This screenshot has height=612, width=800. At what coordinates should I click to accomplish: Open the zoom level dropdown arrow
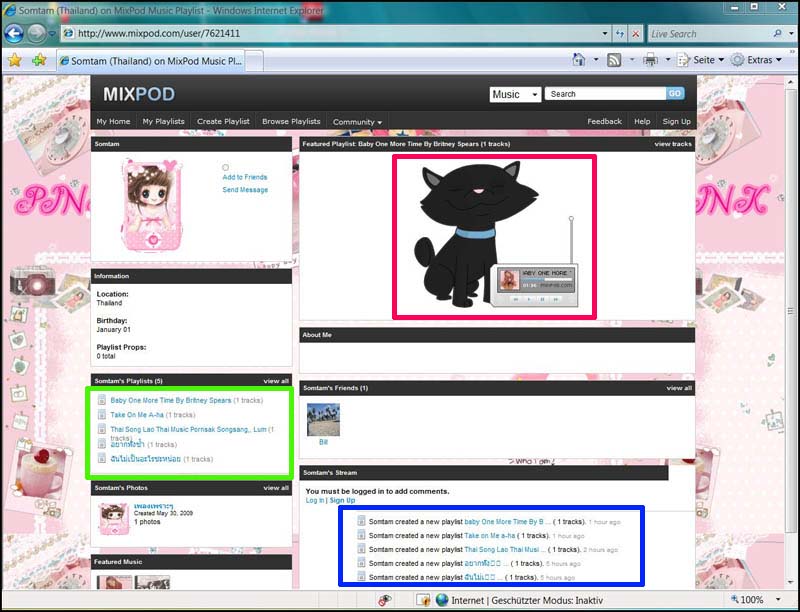point(778,600)
